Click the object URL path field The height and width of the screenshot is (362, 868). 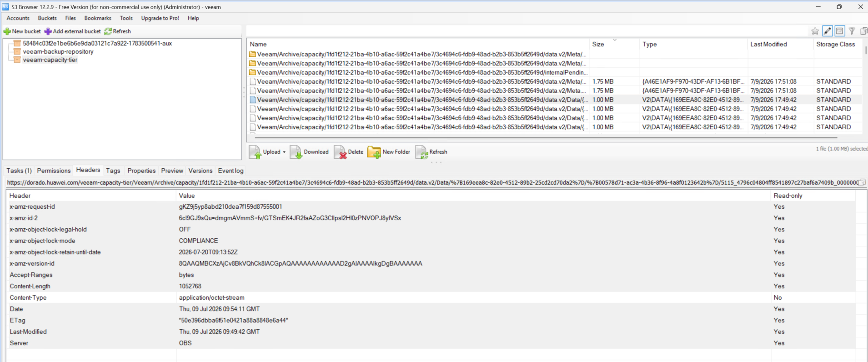click(x=432, y=182)
